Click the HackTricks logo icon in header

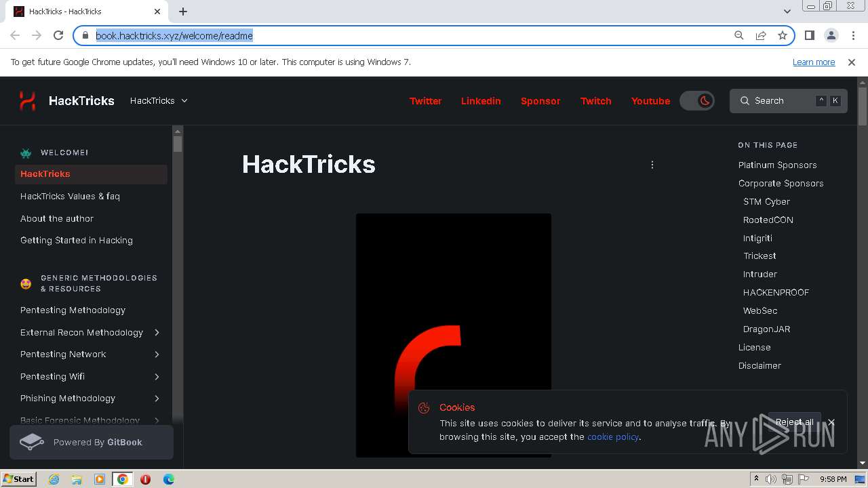click(27, 101)
